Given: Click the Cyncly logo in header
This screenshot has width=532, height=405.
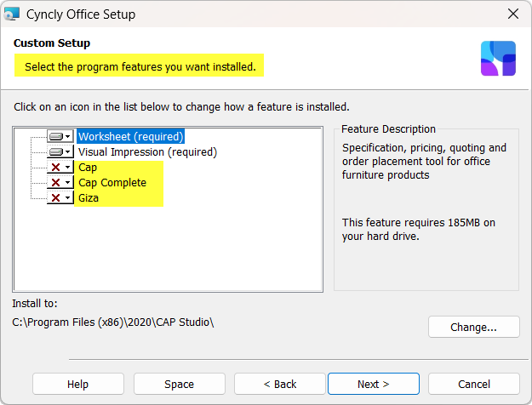Looking at the screenshot, I should tap(498, 59).
